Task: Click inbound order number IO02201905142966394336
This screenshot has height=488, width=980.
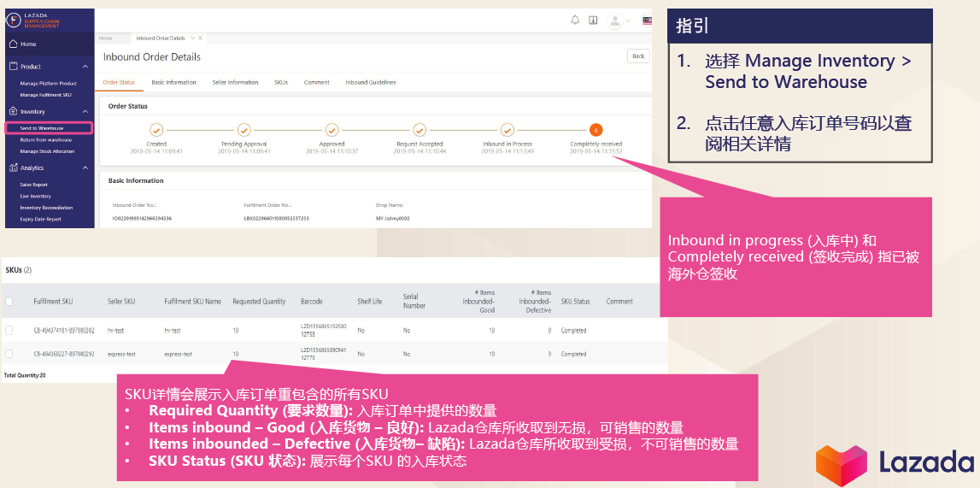Action: pyautogui.click(x=142, y=219)
